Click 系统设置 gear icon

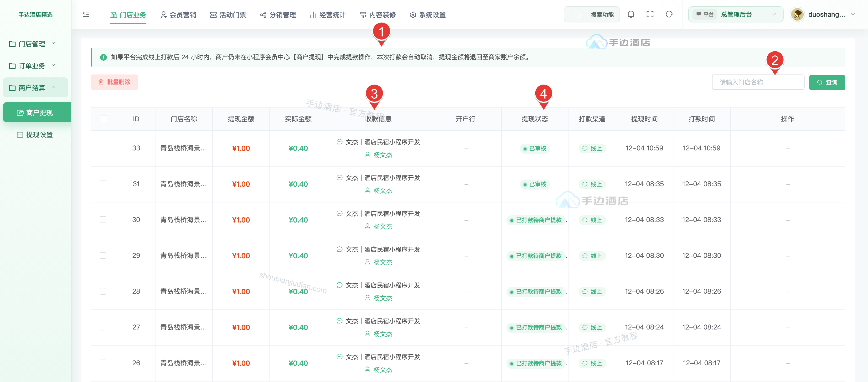pos(413,15)
